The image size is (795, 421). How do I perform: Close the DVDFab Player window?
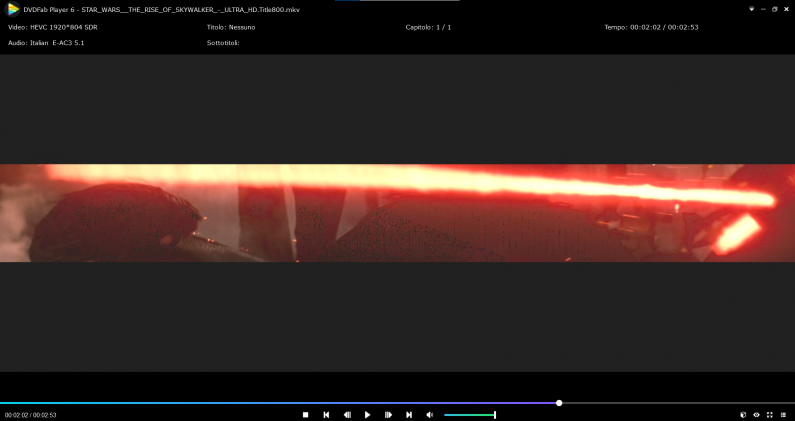coord(787,9)
